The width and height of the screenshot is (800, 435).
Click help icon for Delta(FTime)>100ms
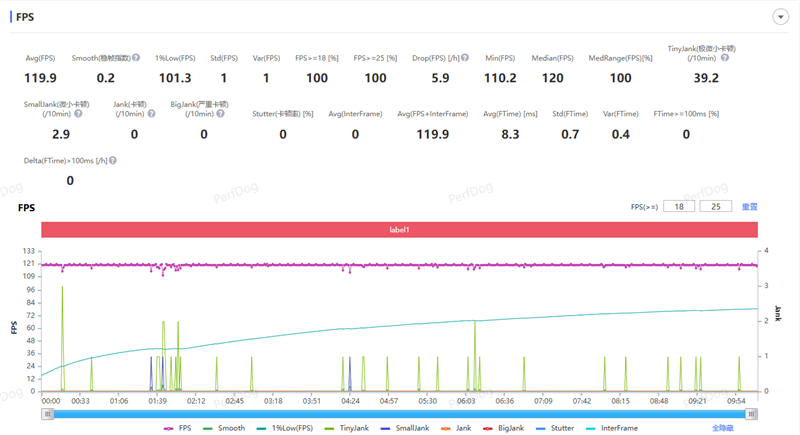point(110,160)
